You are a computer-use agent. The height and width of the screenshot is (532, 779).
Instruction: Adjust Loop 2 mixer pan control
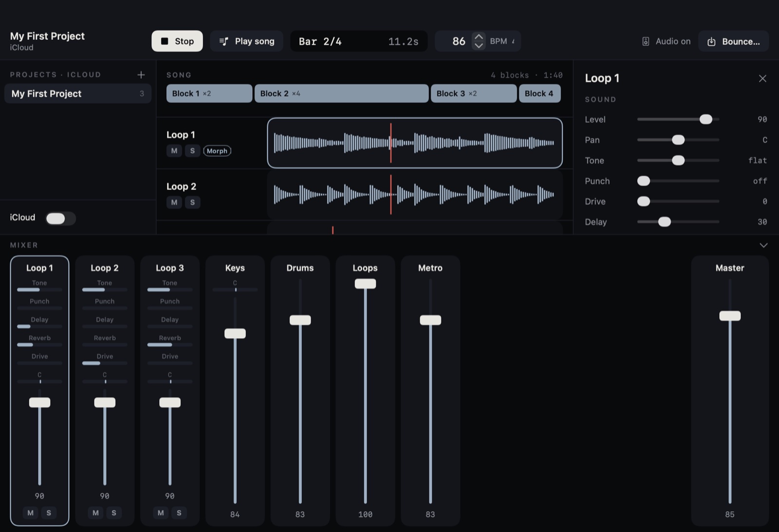click(105, 382)
